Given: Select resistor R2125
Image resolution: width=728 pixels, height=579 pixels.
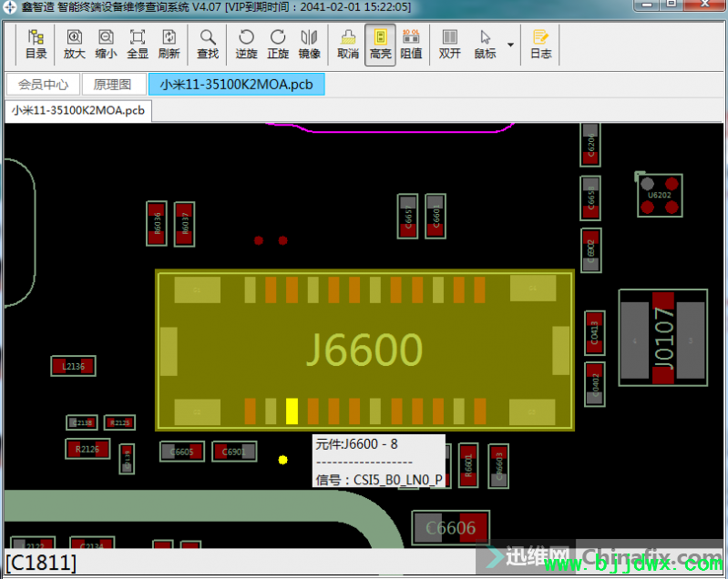Looking at the screenshot, I should [x=119, y=422].
